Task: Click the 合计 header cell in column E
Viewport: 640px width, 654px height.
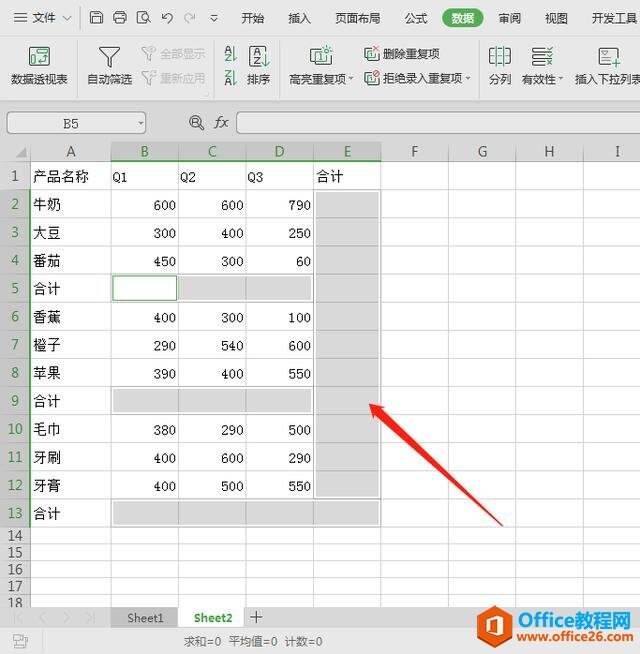Action: tap(347, 176)
